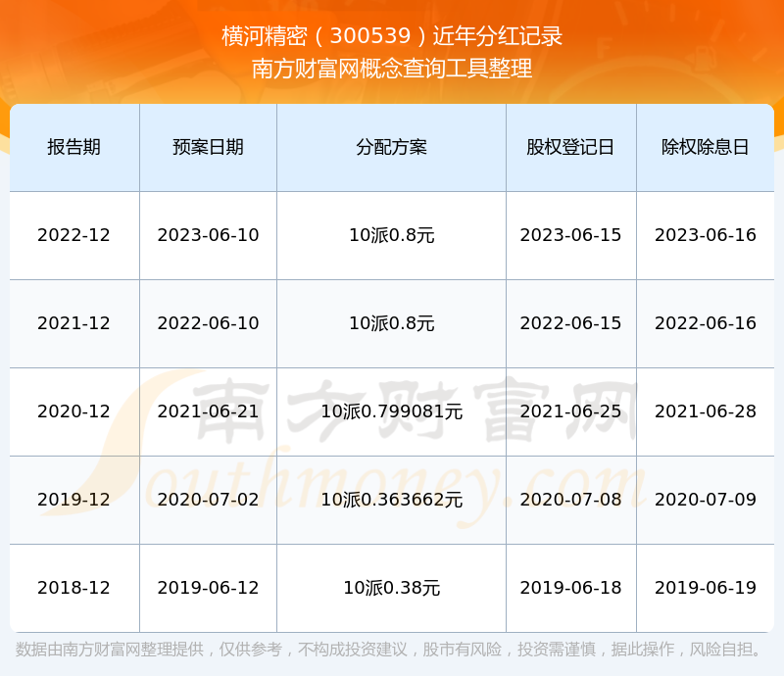Screen dimensions: 784x676
Task: Click the 分配方案 column header
Action: (391, 147)
